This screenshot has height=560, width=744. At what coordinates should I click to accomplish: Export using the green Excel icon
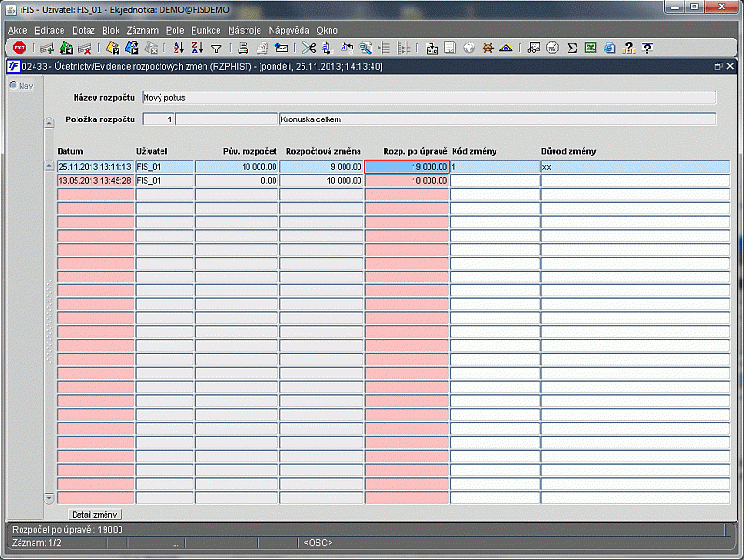pyautogui.click(x=591, y=48)
